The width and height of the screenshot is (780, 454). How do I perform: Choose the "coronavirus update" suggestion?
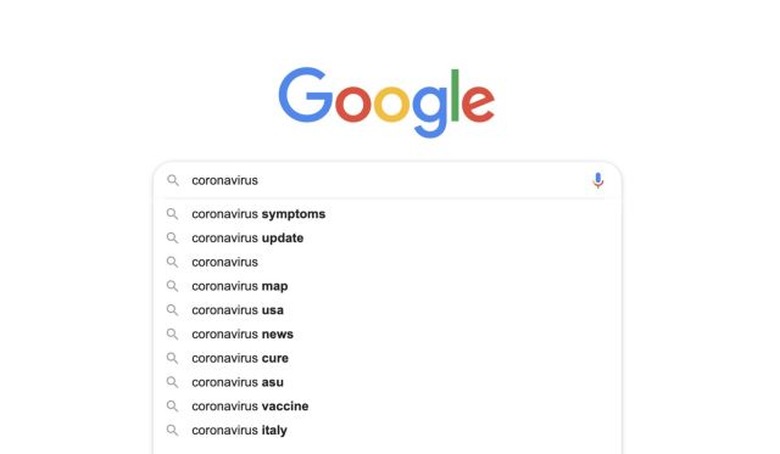(x=247, y=238)
